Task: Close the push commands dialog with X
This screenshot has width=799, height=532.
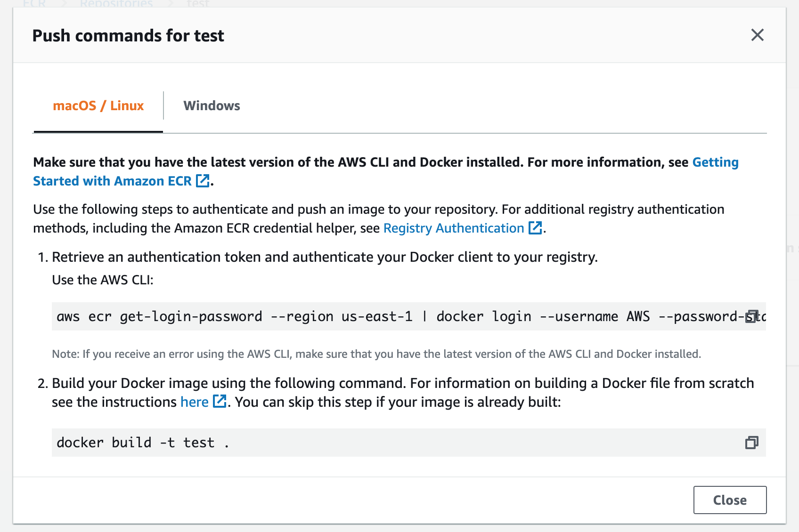Action: click(x=757, y=35)
